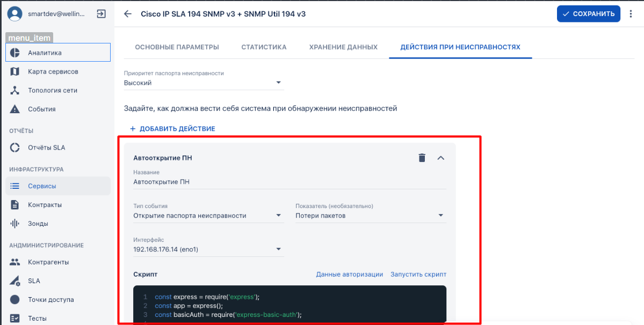Click the Автооткрытие ПН card heading
The image size is (644, 325).
[x=163, y=158]
